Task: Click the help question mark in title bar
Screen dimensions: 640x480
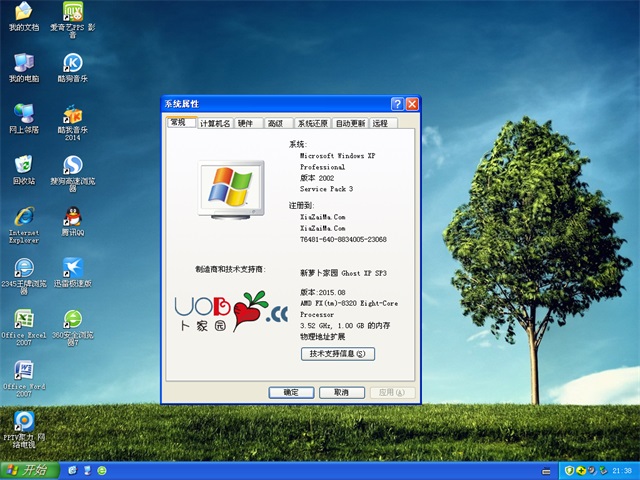Action: pyautogui.click(x=397, y=104)
